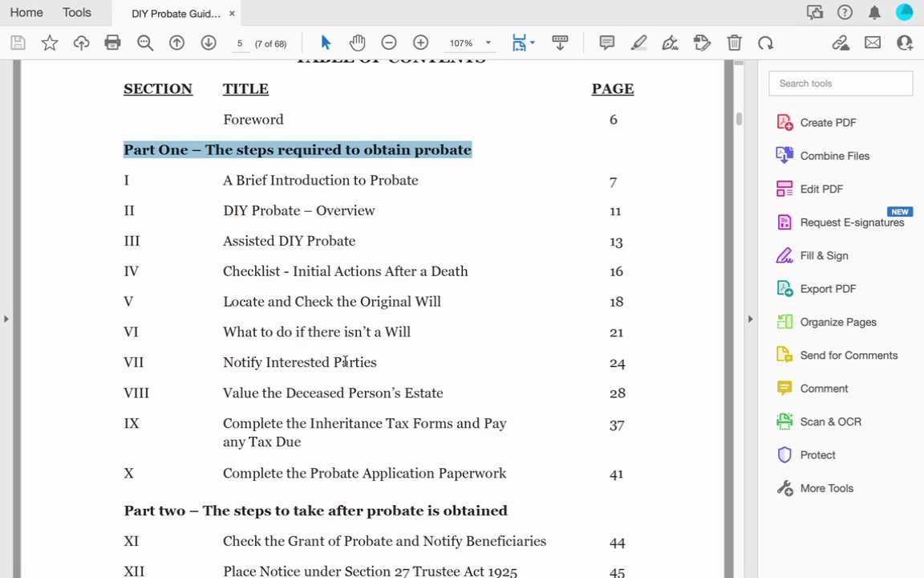Go to next page arrow
The width and height of the screenshot is (924, 578).
point(209,43)
